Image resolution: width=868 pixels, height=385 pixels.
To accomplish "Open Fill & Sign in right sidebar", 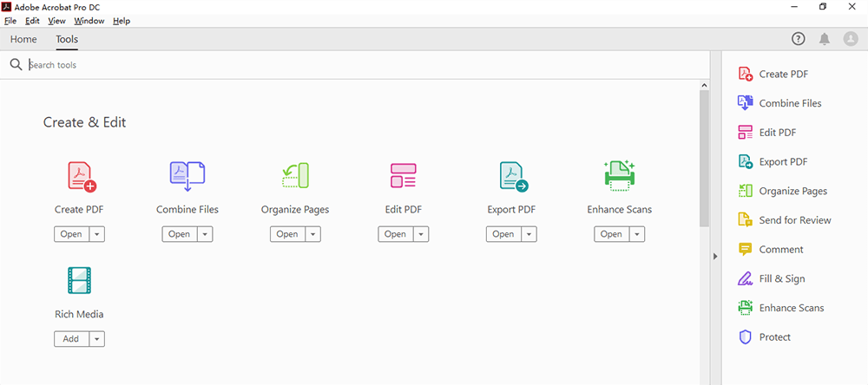I will 781,279.
